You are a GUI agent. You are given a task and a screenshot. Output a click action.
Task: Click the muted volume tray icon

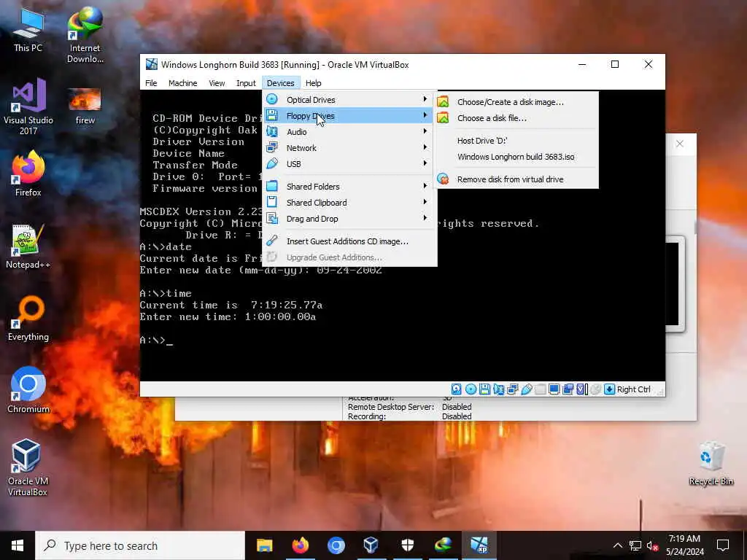[x=652, y=545]
